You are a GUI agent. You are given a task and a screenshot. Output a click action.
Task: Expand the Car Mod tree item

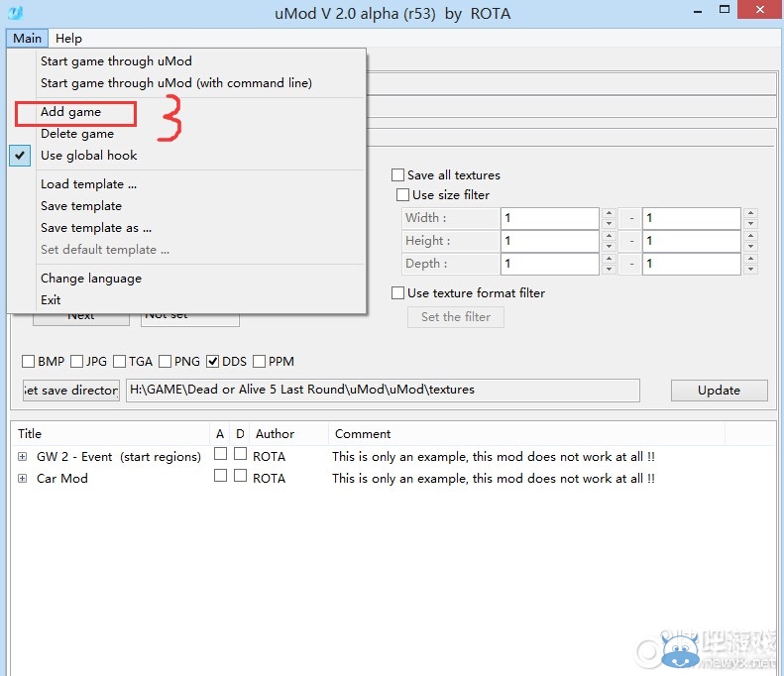pos(22,479)
